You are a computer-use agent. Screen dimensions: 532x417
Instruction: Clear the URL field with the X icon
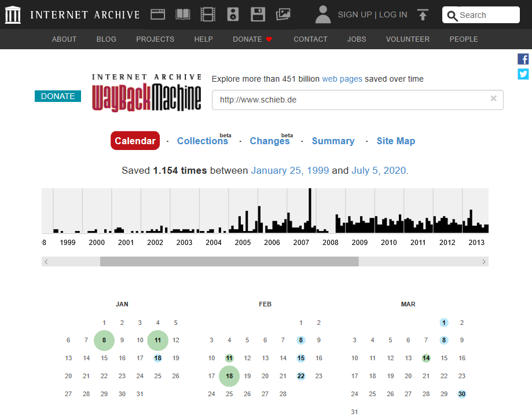[x=493, y=98]
